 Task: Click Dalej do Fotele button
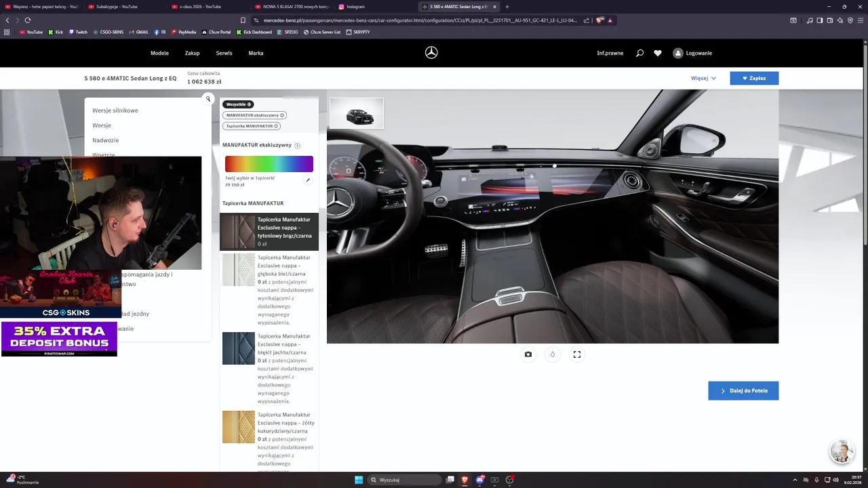(x=743, y=390)
